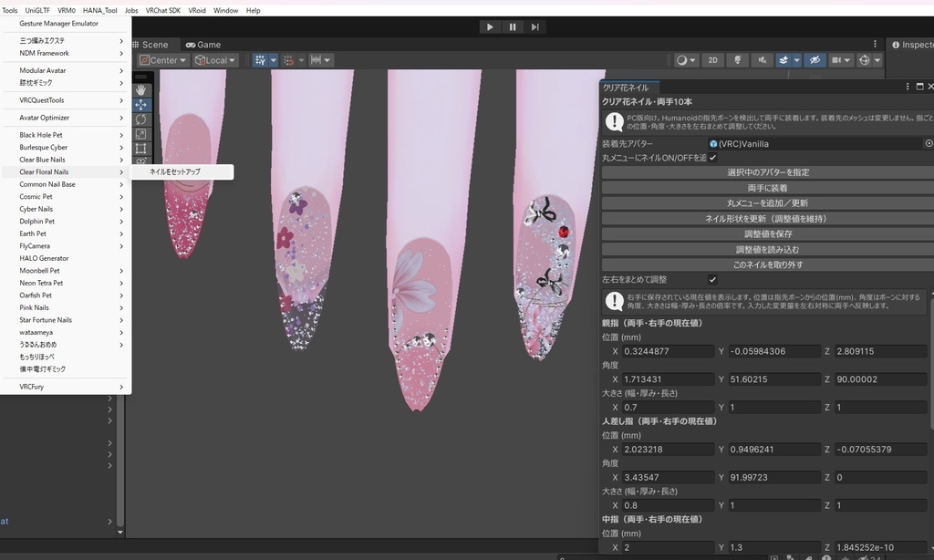Select the Hand view tool
The image size is (934, 560).
[x=140, y=90]
